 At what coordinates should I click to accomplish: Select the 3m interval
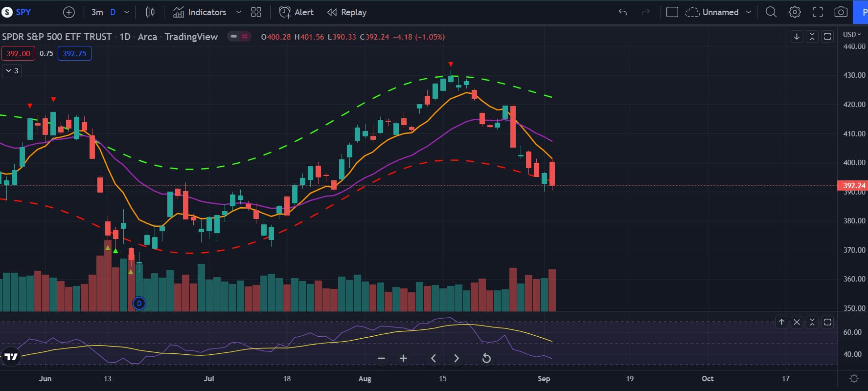point(97,12)
